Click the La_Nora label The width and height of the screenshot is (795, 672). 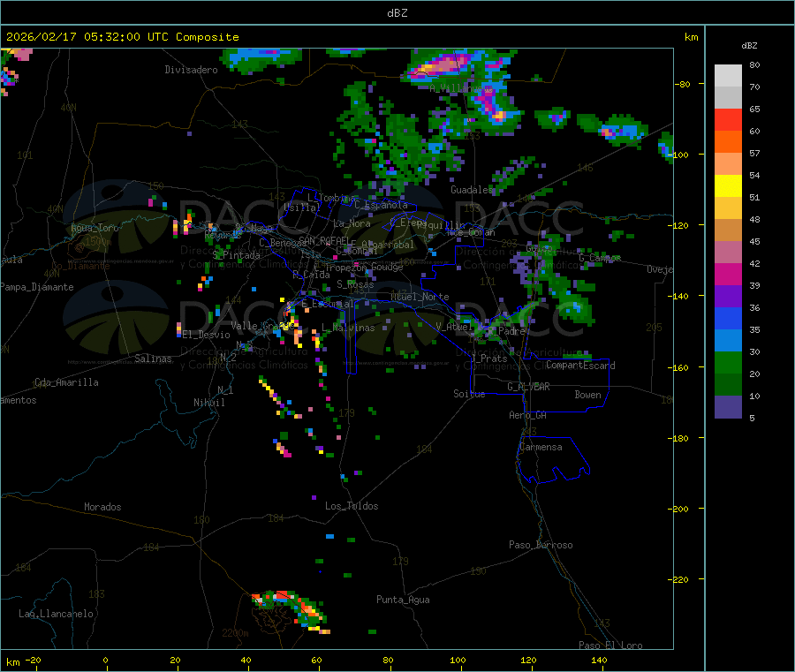point(352,223)
